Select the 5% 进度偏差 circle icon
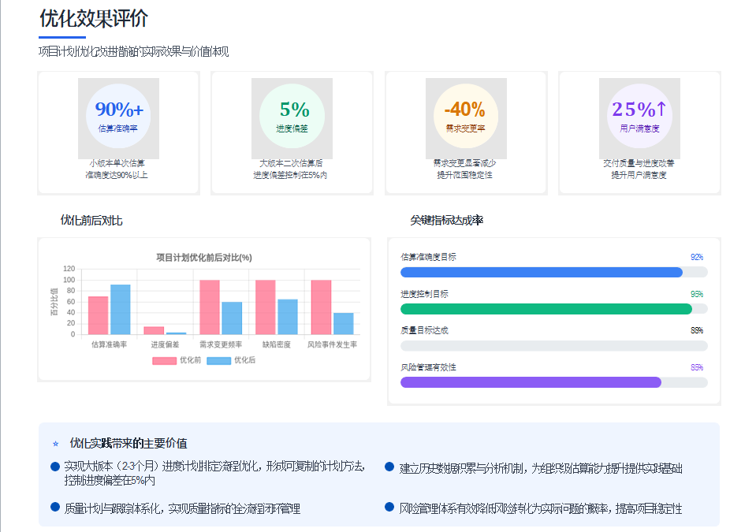 [292, 116]
